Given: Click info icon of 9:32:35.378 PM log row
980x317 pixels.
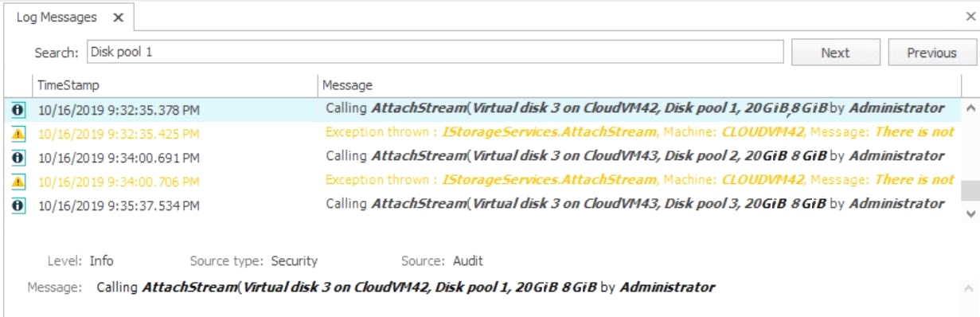Looking at the screenshot, I should point(18,109).
